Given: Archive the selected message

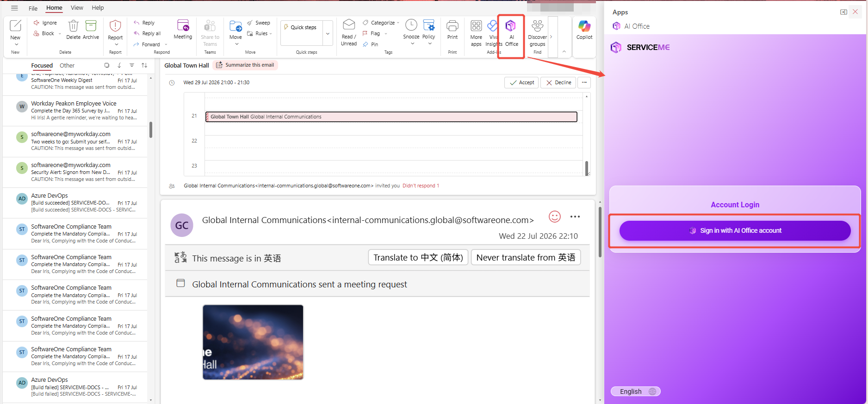Looking at the screenshot, I should (91, 30).
